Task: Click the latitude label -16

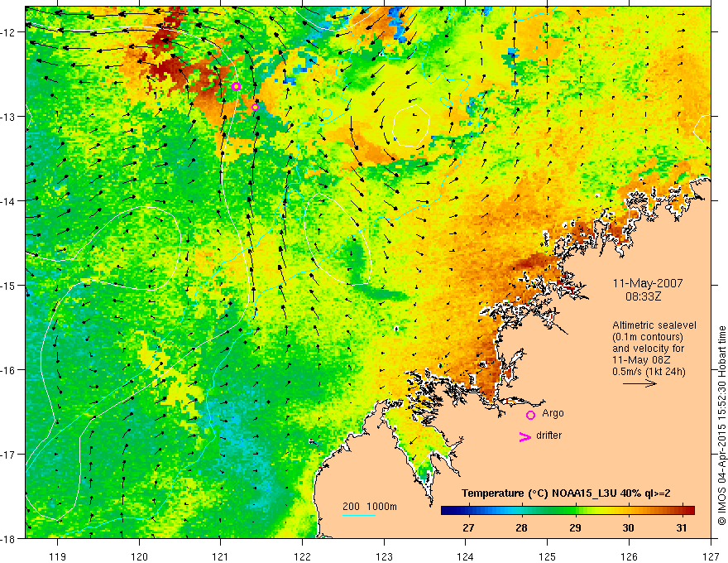Action: pyautogui.click(x=8, y=370)
